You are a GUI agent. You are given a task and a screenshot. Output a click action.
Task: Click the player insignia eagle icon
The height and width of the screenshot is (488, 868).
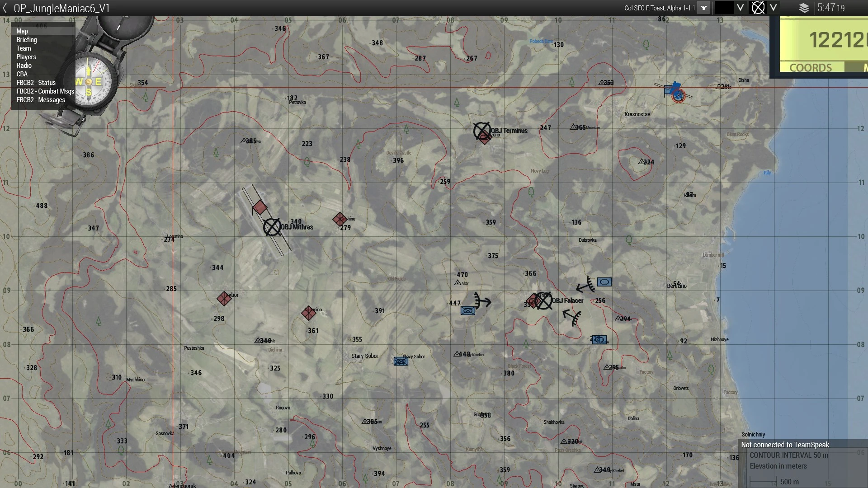coord(703,8)
